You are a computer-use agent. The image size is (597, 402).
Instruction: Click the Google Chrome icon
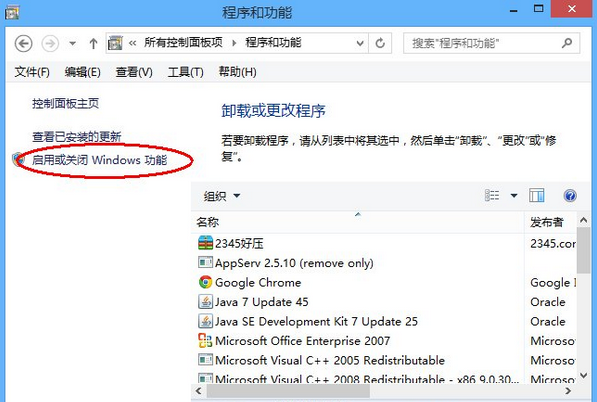click(205, 282)
